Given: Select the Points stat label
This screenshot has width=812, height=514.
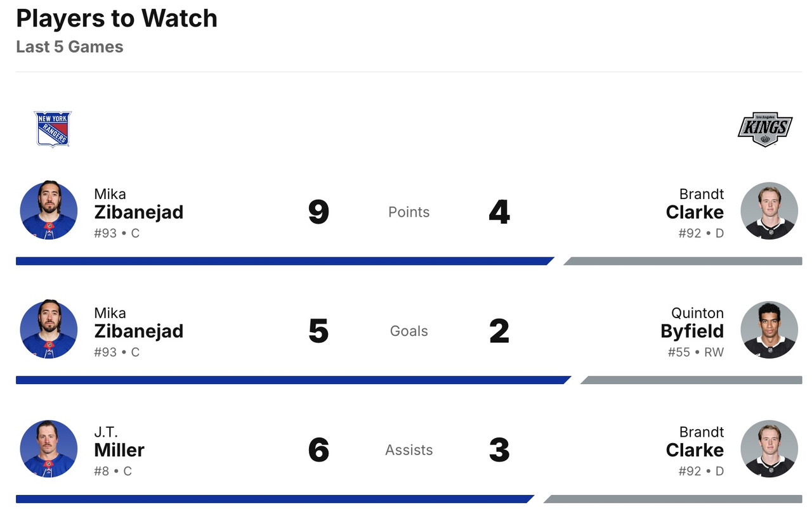Looking at the screenshot, I should (409, 212).
